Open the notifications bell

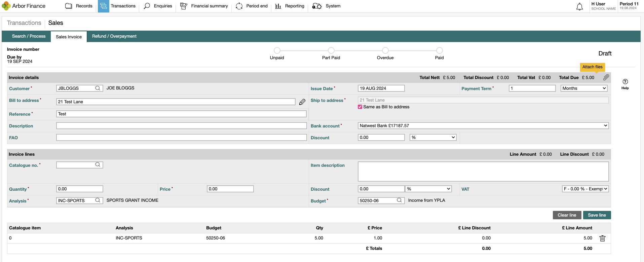579,6
